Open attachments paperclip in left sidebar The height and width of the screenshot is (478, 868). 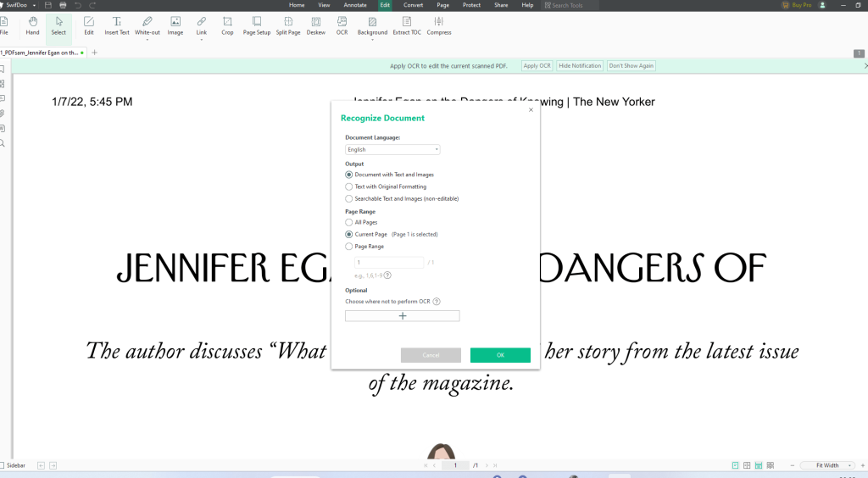(3, 114)
